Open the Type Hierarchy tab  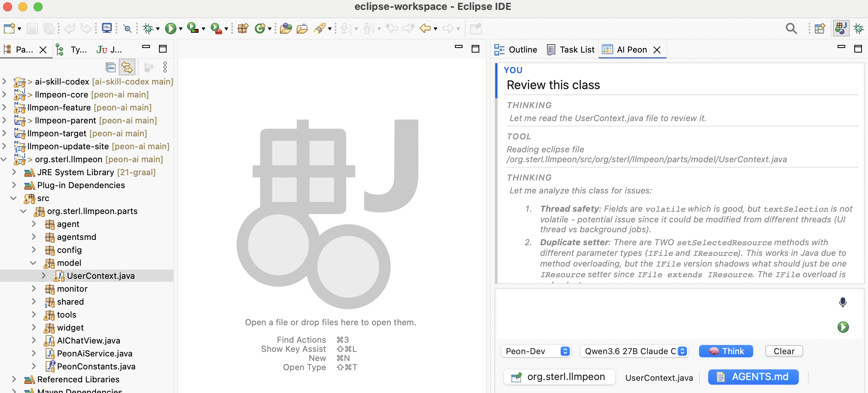click(x=72, y=50)
